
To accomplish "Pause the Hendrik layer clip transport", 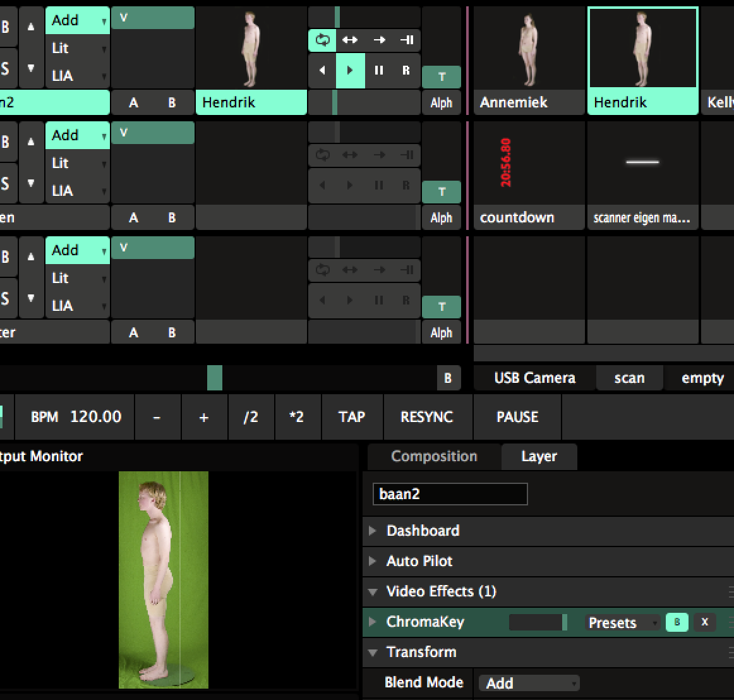I will click(x=378, y=70).
